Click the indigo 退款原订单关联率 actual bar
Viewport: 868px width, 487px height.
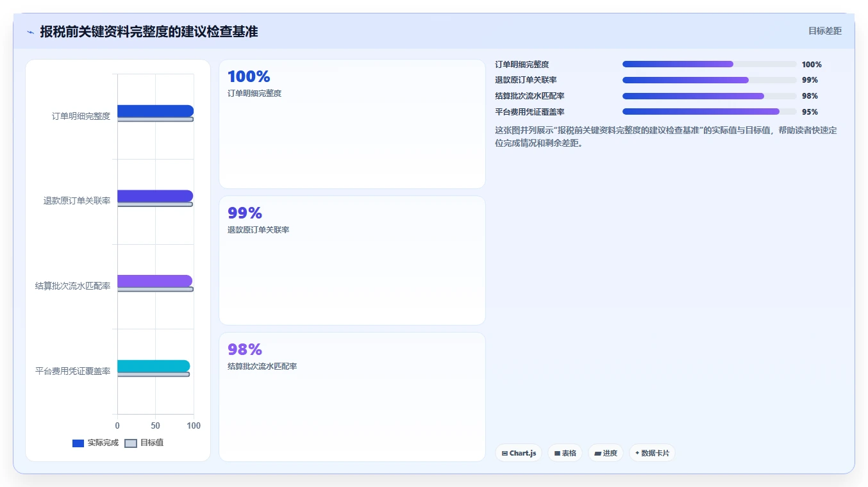pos(155,196)
